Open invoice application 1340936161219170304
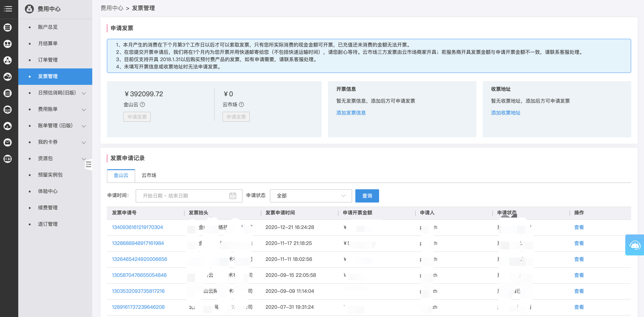 (137, 227)
